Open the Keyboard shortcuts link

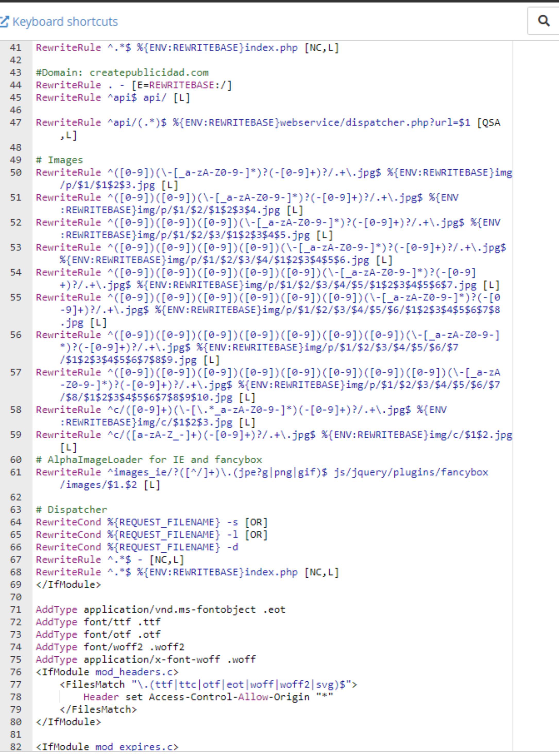65,22
